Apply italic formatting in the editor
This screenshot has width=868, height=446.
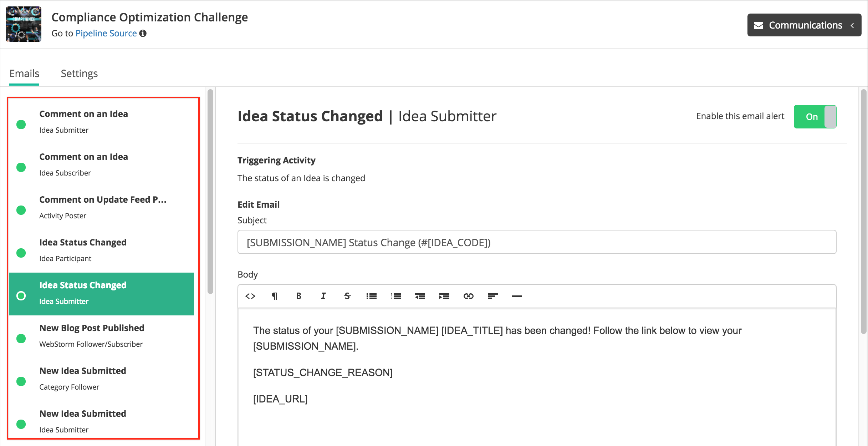coord(323,296)
